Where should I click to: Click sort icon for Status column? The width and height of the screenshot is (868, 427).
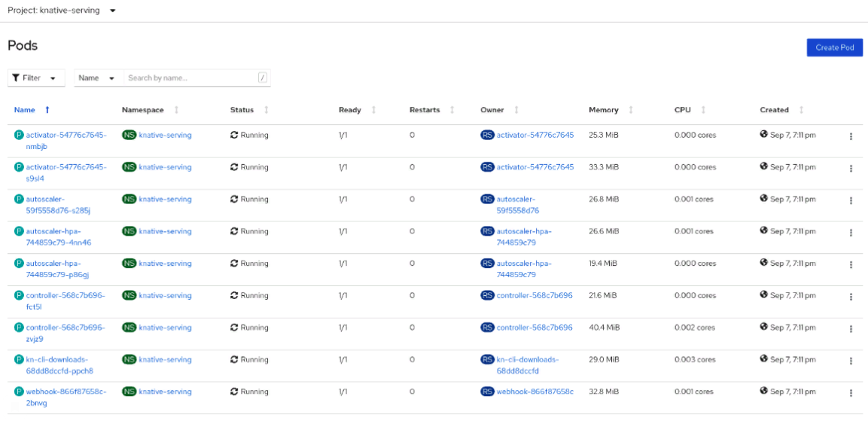click(266, 110)
